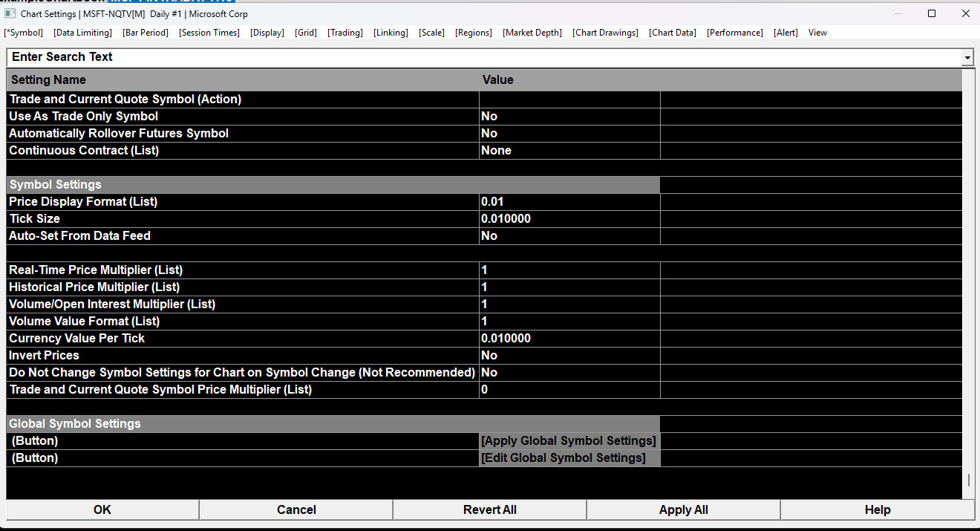
Task: Open the Continuous Contract list value
Action: [569, 151]
